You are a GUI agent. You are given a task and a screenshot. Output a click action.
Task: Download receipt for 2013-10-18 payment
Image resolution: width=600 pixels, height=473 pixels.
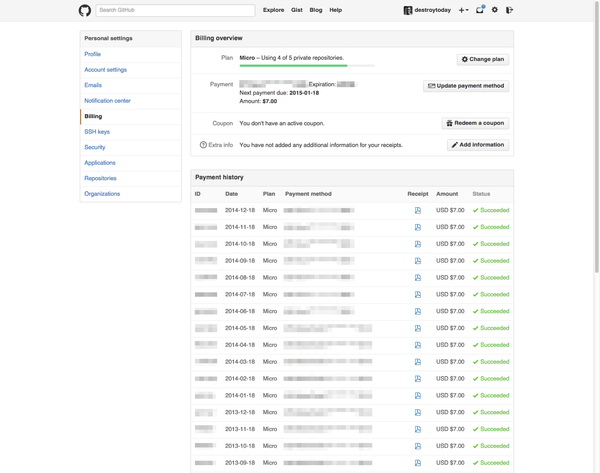418,446
